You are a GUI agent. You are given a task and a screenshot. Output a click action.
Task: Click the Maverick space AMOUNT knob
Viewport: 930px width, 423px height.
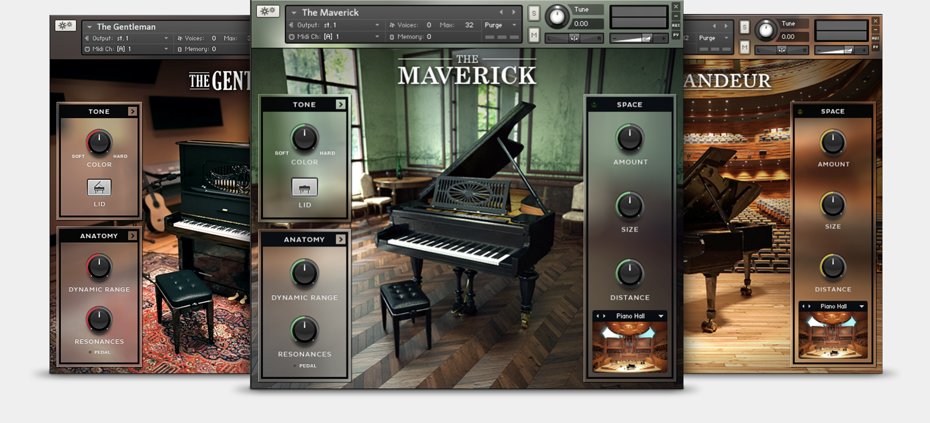coord(629,137)
